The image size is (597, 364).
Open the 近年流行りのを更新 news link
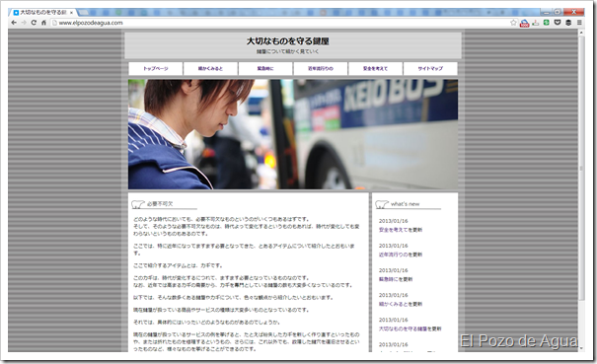[401, 255]
